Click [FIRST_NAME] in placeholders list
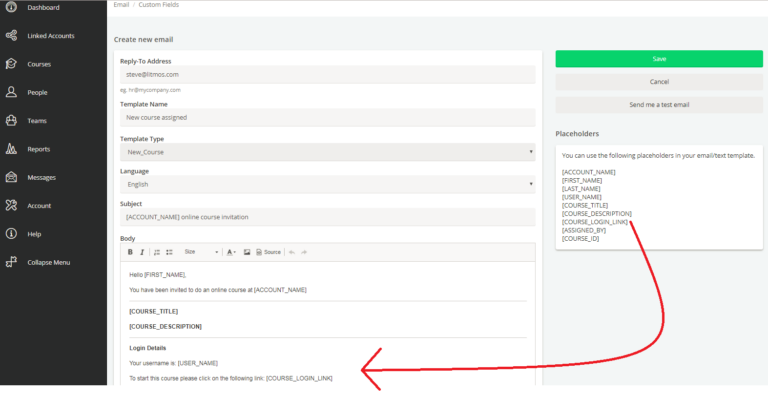768x397 pixels. click(x=582, y=180)
